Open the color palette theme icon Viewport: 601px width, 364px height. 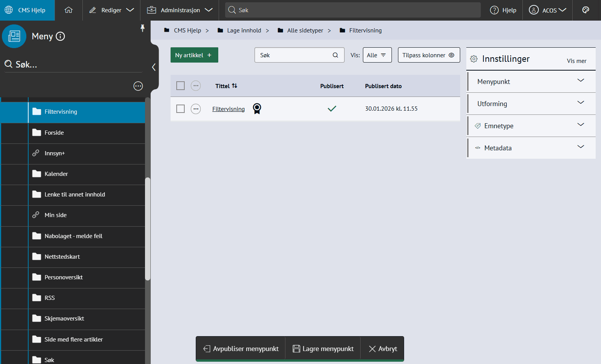tap(586, 10)
